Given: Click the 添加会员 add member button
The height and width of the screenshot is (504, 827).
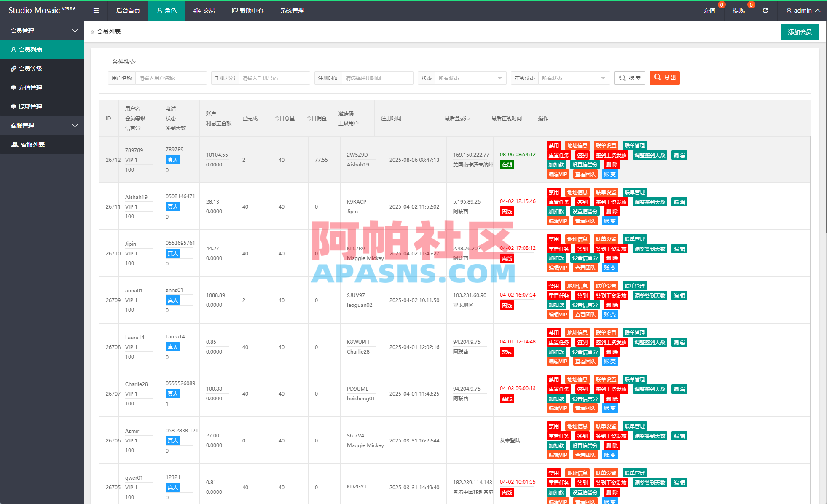Looking at the screenshot, I should point(800,32).
